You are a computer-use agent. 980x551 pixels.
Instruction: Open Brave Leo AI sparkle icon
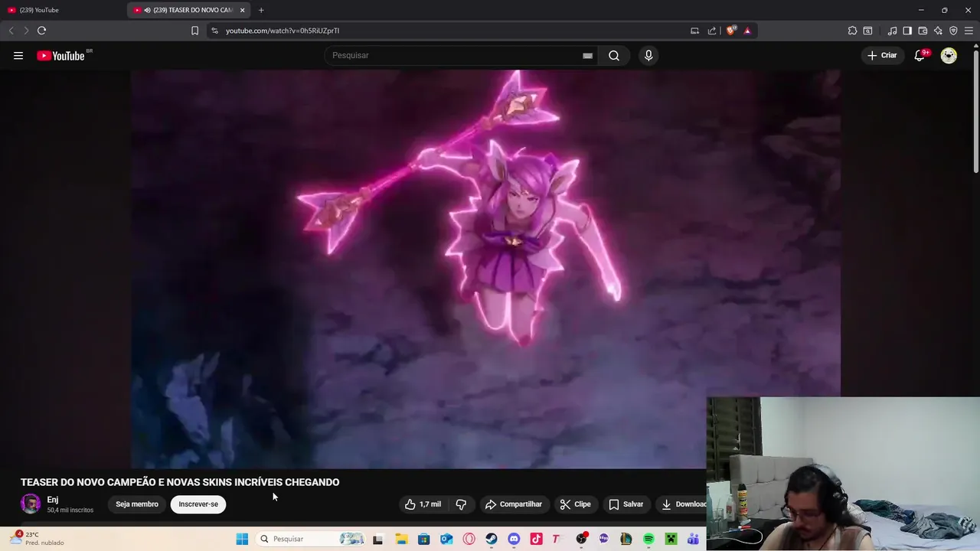938,31
